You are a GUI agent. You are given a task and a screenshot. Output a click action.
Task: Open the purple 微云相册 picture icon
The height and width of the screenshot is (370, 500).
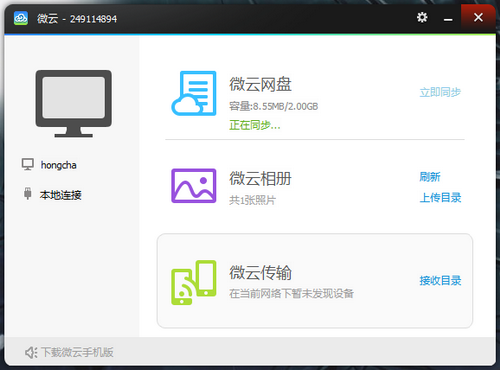click(194, 186)
